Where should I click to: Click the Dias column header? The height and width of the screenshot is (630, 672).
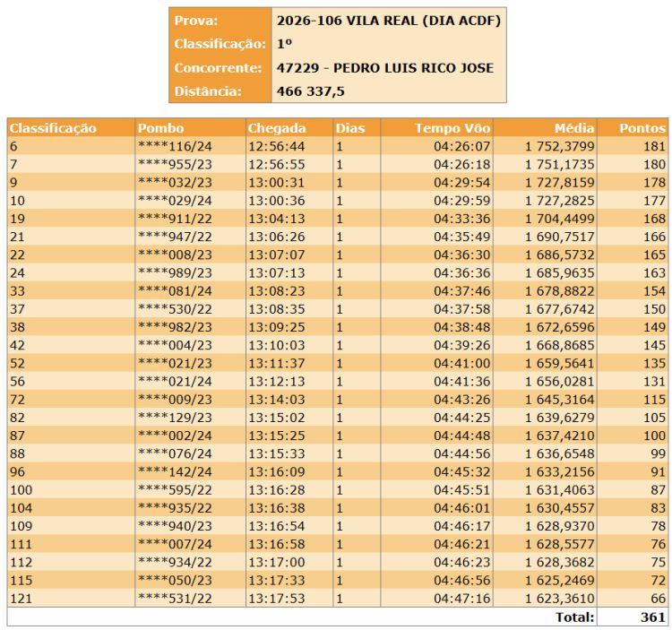tap(350, 128)
